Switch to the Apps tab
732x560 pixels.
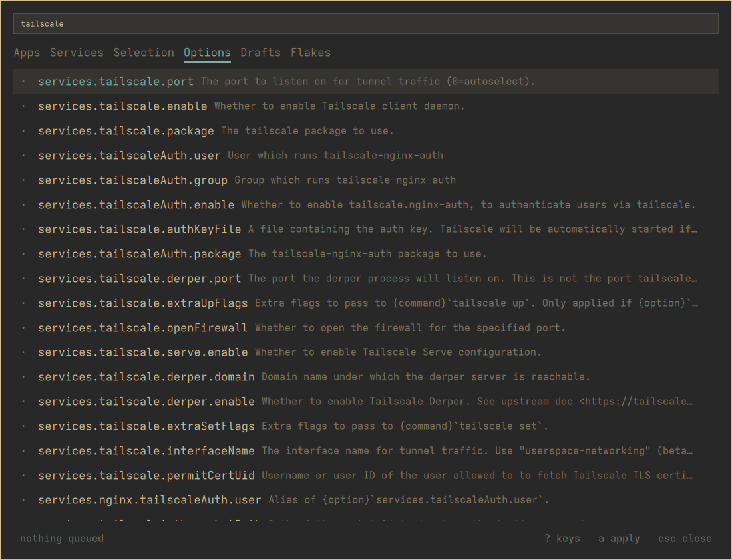27,53
